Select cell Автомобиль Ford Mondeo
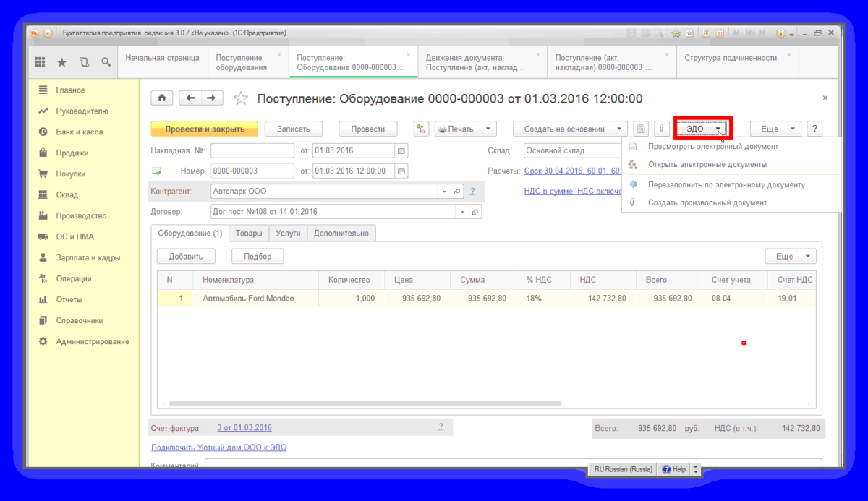The height and width of the screenshot is (501, 868). click(x=256, y=298)
